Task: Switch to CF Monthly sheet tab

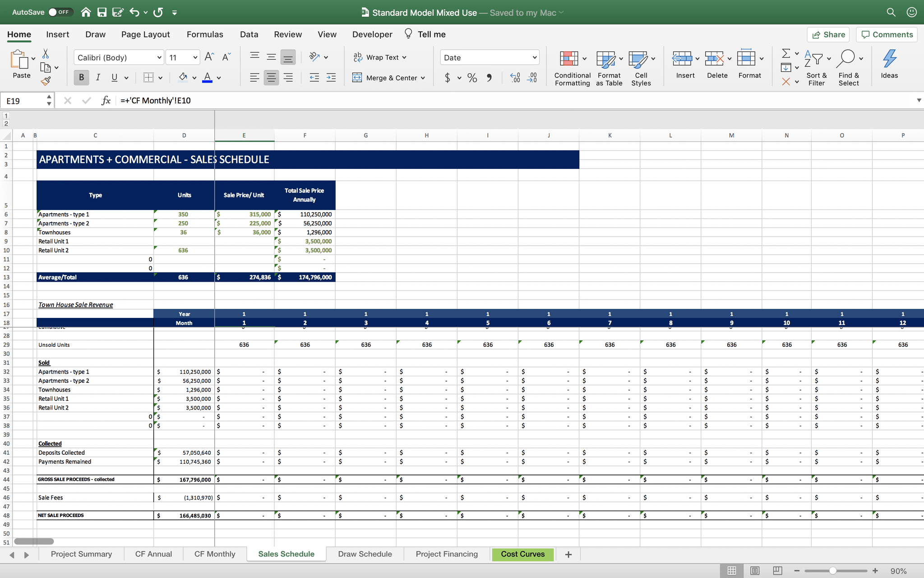Action: pyautogui.click(x=215, y=554)
